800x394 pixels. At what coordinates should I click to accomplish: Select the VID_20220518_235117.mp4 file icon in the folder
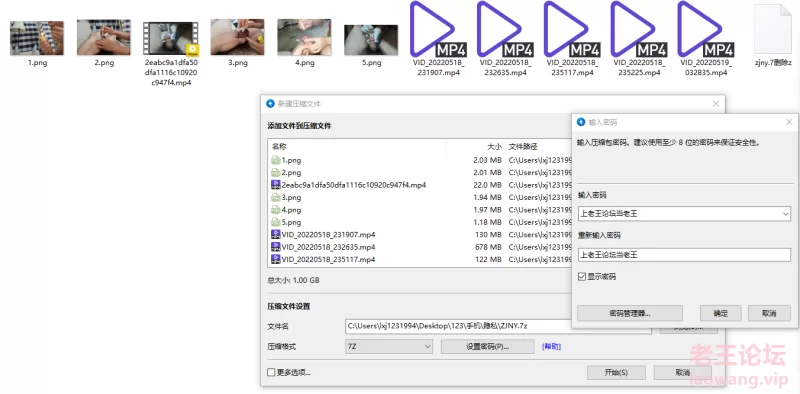571,29
